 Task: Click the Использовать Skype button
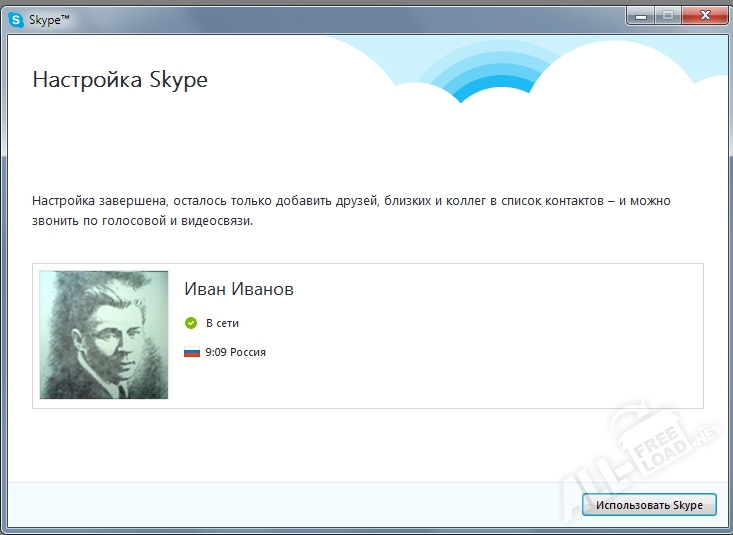point(649,505)
